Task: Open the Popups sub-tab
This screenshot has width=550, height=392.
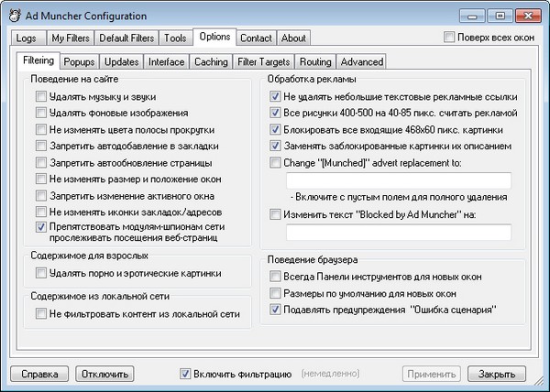Action: click(80, 62)
